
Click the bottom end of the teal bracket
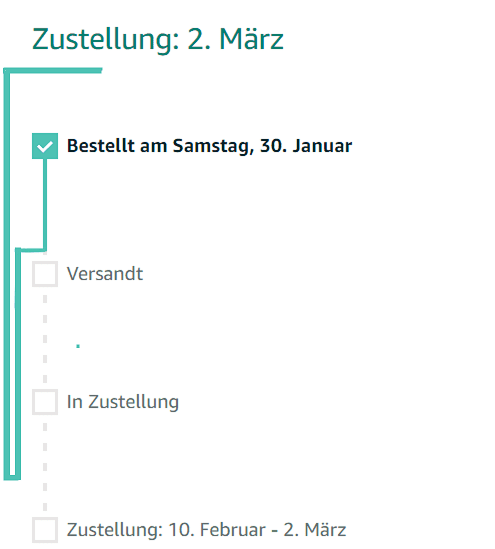(12, 477)
